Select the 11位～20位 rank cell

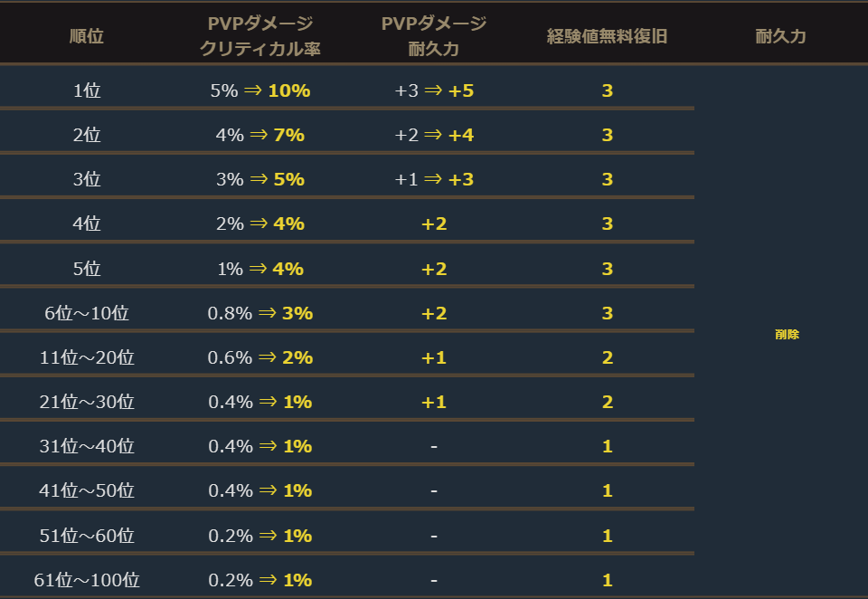point(87,357)
